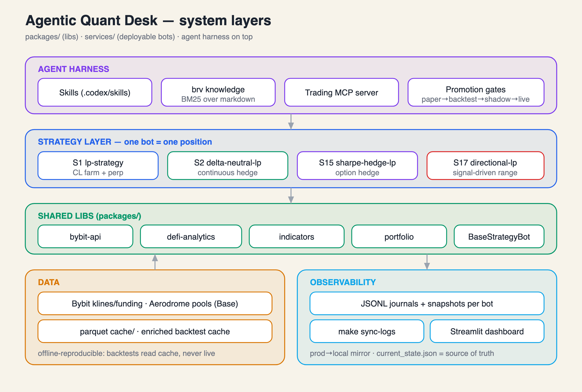Image resolution: width=582 pixels, height=392 pixels.
Task: Click the CL farm + perp caption
Action: pyautogui.click(x=98, y=172)
